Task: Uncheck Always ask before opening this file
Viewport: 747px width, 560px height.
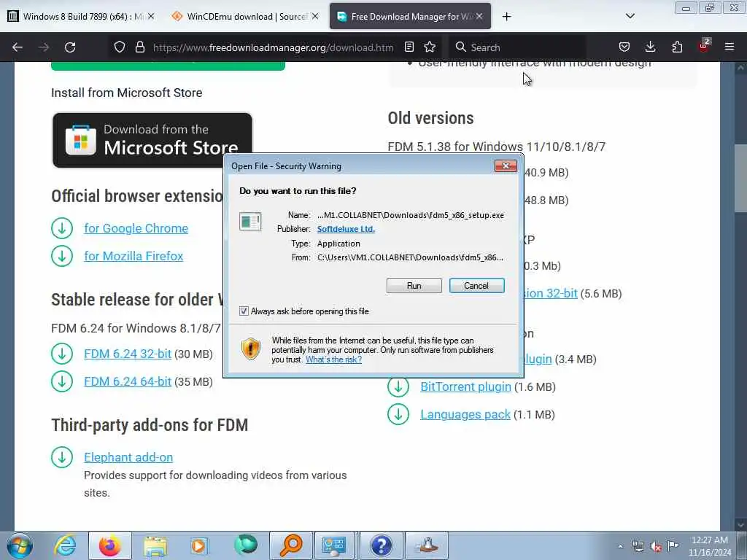Action: 244,311
